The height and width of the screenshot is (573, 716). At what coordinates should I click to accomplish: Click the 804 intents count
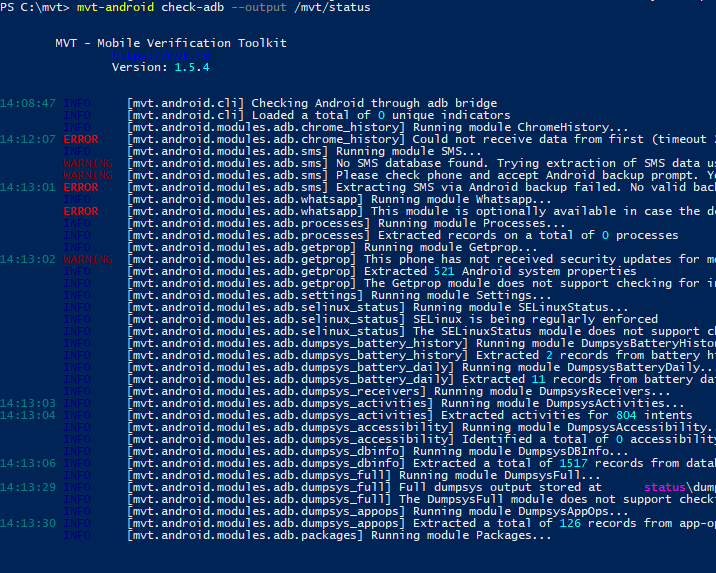[x=626, y=415]
